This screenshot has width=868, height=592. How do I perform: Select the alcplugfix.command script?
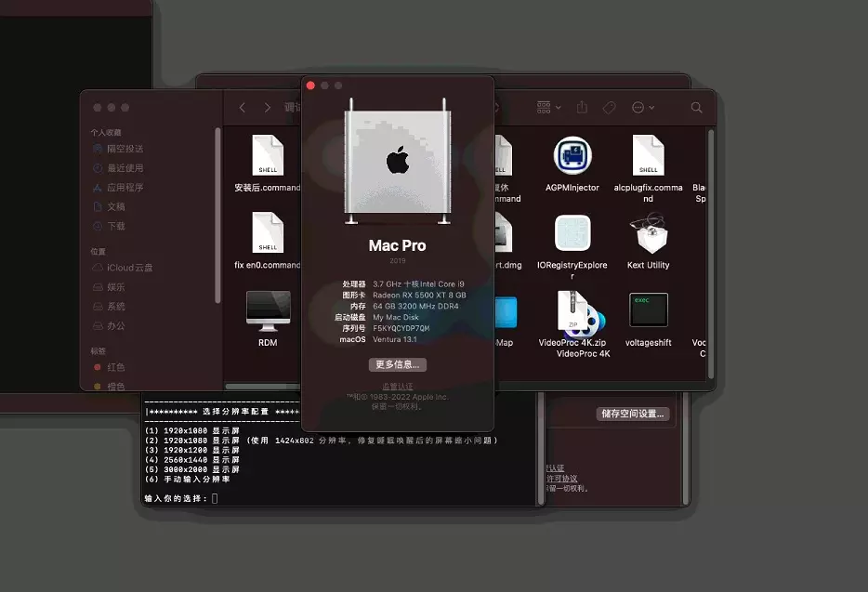[x=648, y=155]
